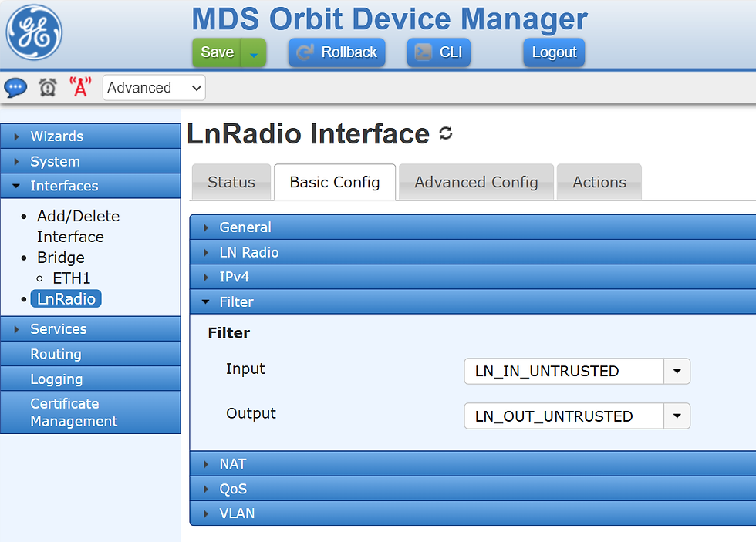Expand the Wizards menu section
The height and width of the screenshot is (542, 756).
[91, 136]
